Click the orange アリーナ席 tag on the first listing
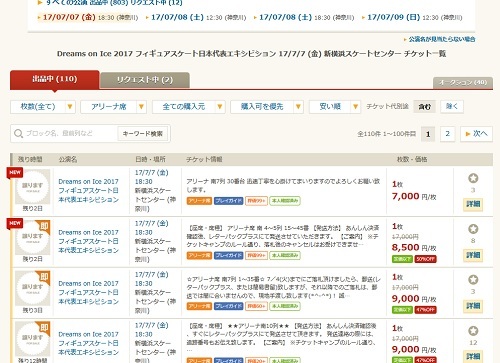 [x=199, y=201]
